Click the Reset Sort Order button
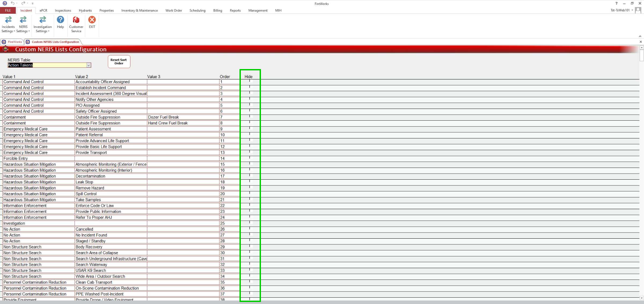644x304 pixels. pos(119,62)
